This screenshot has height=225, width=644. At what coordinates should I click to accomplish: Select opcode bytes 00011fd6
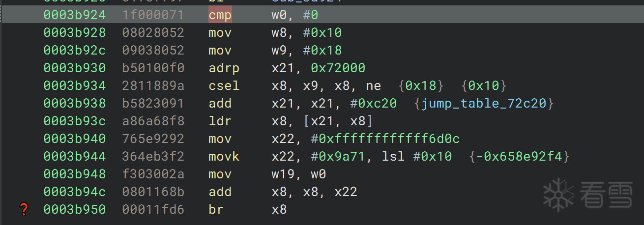point(153,210)
